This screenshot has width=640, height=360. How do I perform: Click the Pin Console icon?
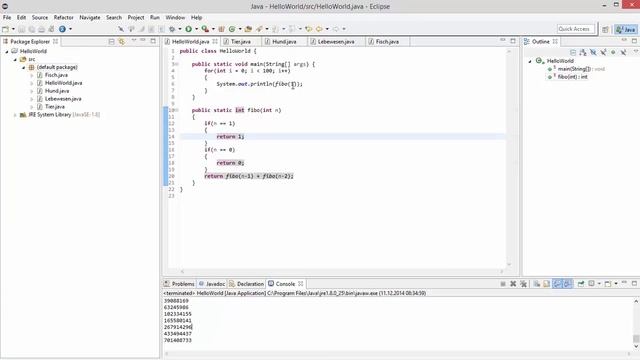pos(580,284)
